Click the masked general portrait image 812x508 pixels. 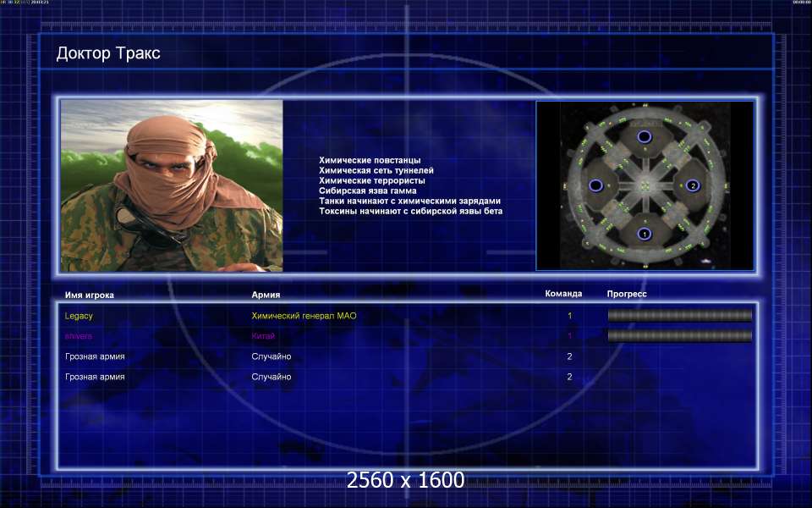172,185
